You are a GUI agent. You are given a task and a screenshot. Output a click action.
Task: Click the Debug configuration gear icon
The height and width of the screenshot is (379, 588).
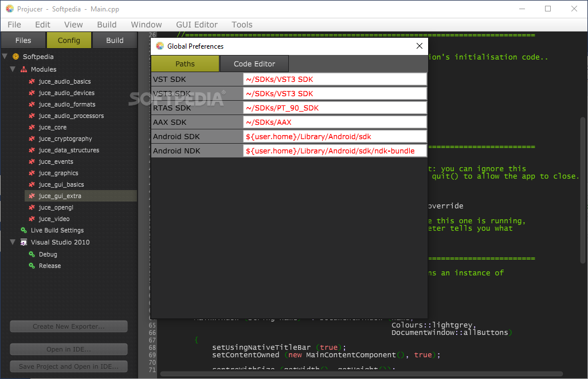pos(32,254)
